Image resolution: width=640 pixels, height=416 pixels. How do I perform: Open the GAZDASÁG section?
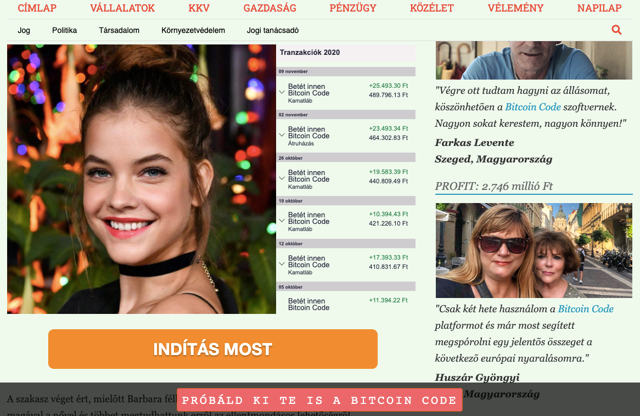(x=270, y=8)
